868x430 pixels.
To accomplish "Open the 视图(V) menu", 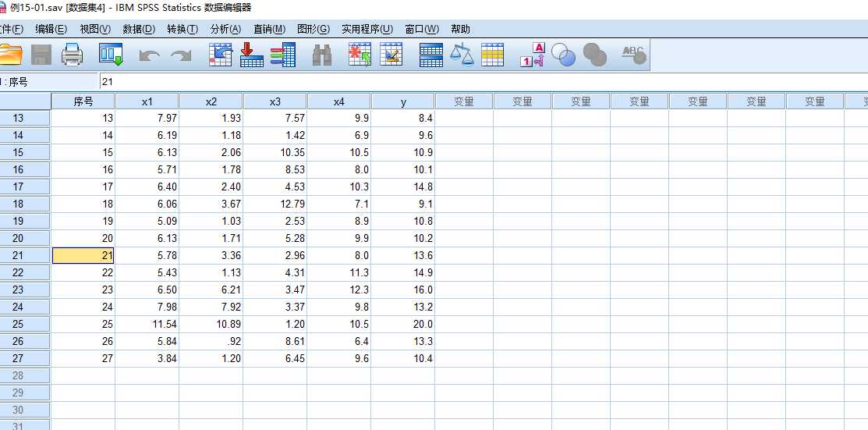I will (x=95, y=30).
